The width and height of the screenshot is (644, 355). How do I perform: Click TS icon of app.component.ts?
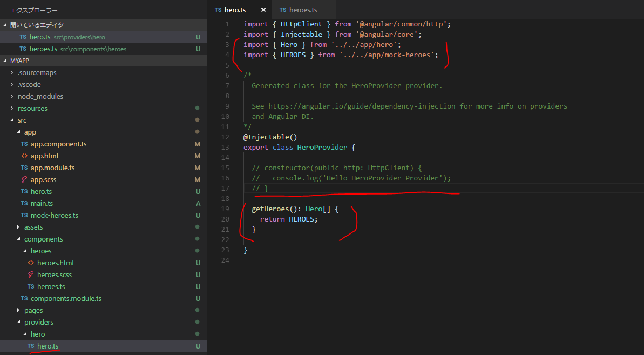[x=24, y=144]
